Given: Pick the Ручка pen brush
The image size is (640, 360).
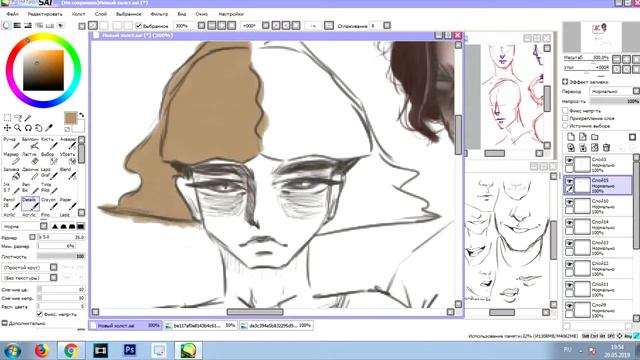Looking at the screenshot, I should 11,143.
